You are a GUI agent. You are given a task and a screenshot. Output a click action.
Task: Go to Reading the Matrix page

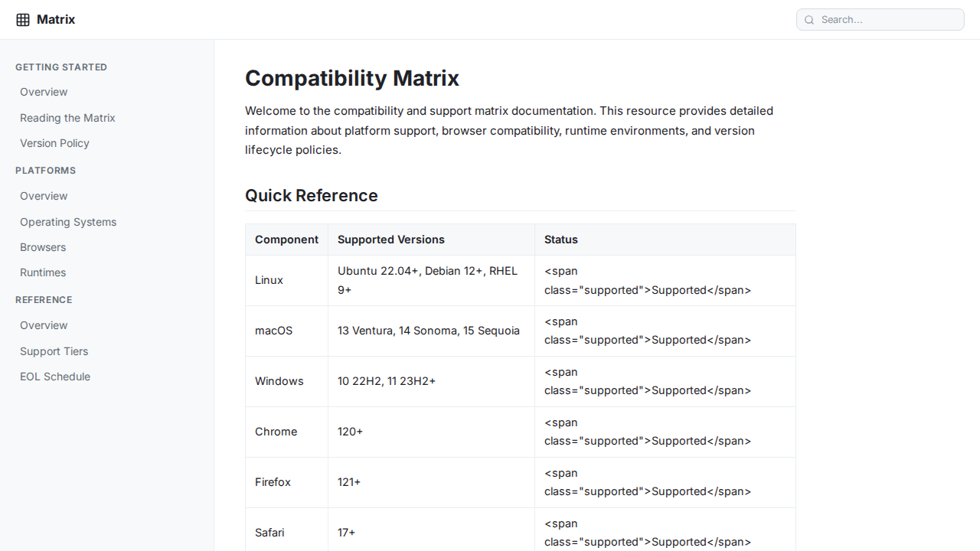[x=67, y=118]
